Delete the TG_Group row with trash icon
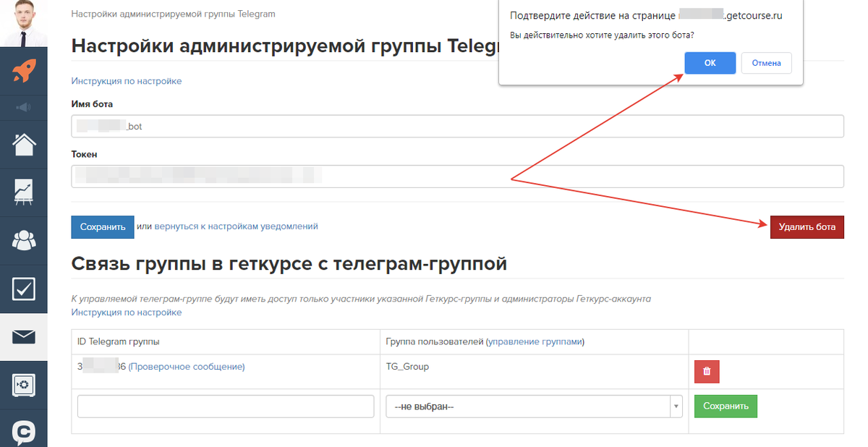The image size is (868, 447). point(707,371)
